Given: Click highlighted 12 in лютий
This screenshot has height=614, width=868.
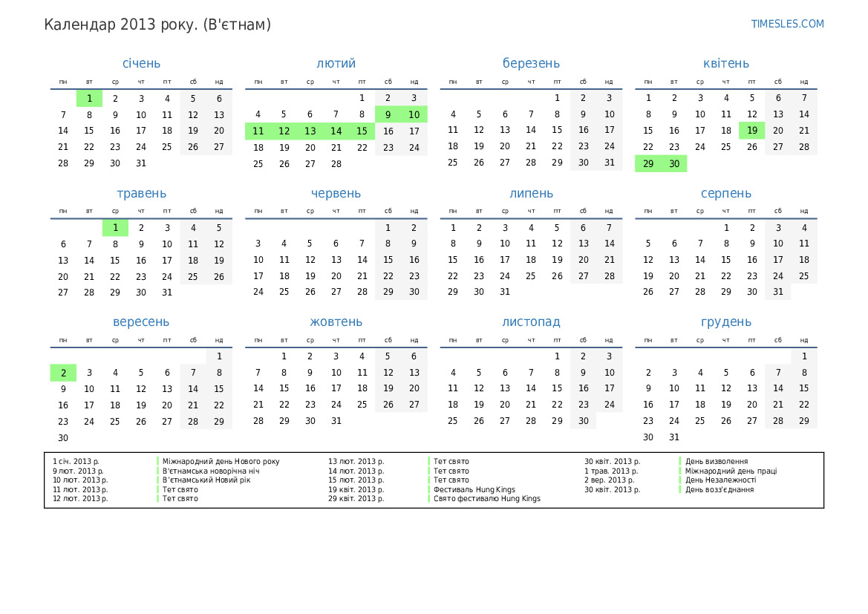Looking at the screenshot, I should (x=284, y=131).
